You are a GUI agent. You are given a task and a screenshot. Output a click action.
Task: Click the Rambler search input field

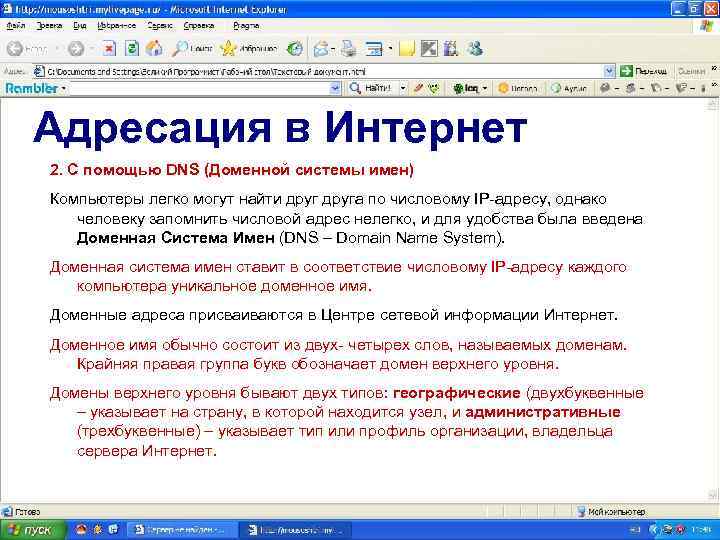tap(199, 88)
